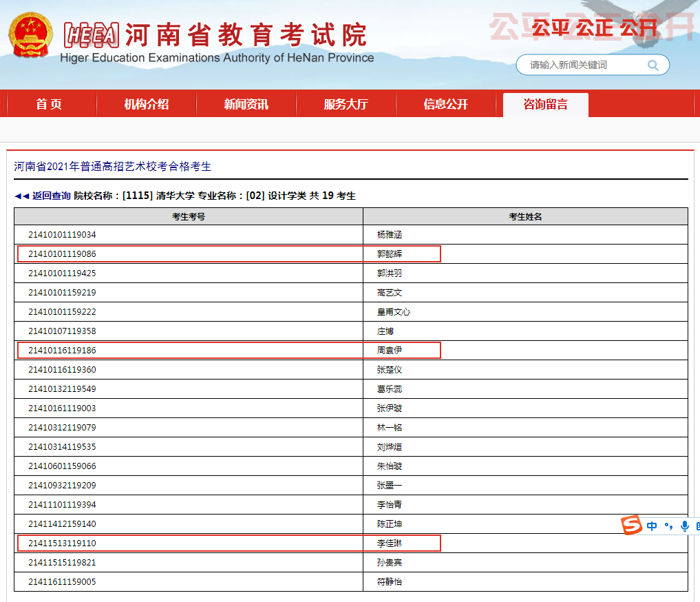Click the name 张墨一
The height and width of the screenshot is (602, 700).
390,485
